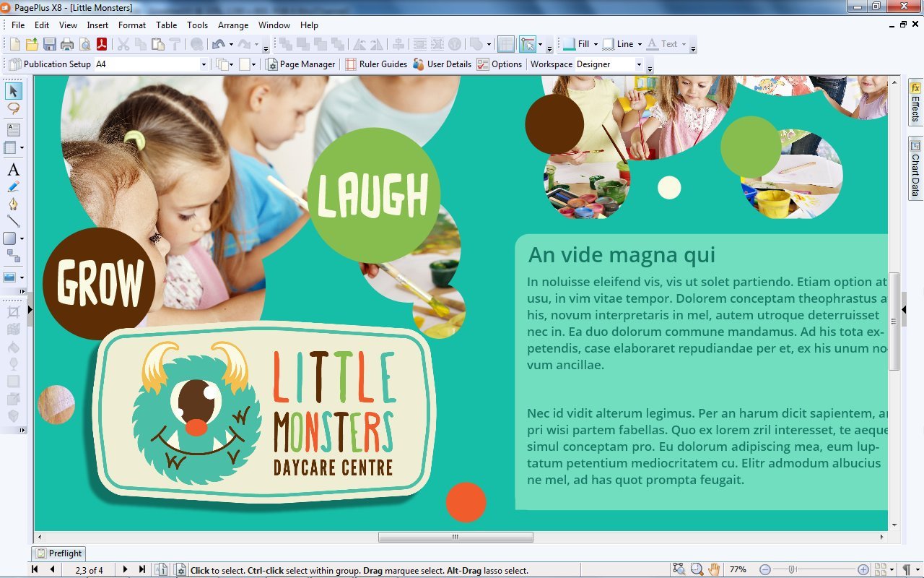Viewport: 924px width, 578px height.
Task: Select the Pointer tool in the toolbox
Action: [x=14, y=91]
